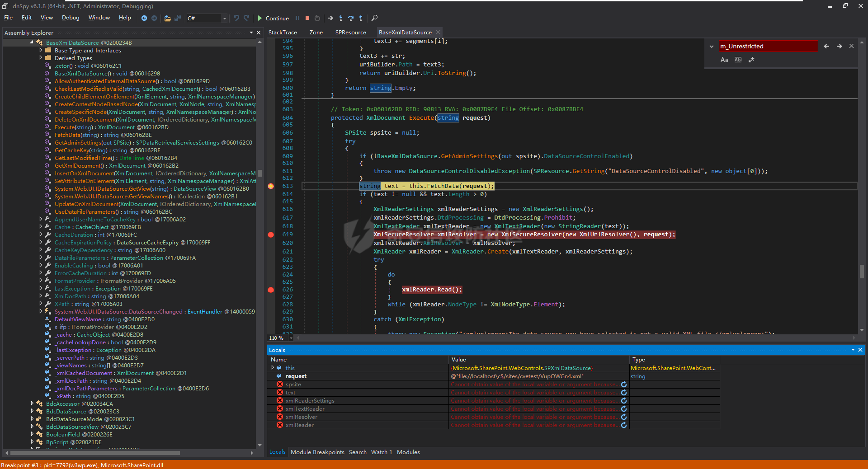This screenshot has height=469, width=868.
Task: Stop debugging with the red square
Action: pyautogui.click(x=307, y=18)
